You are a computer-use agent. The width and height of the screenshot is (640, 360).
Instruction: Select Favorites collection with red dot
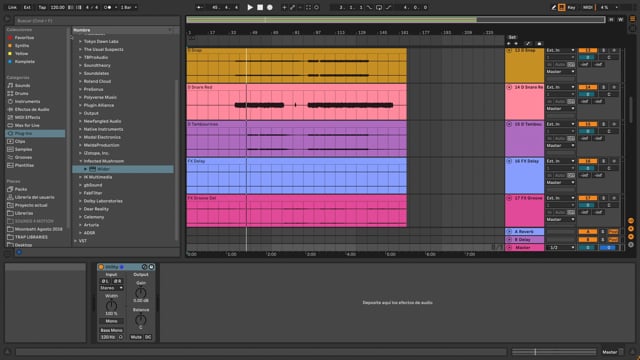point(24,38)
